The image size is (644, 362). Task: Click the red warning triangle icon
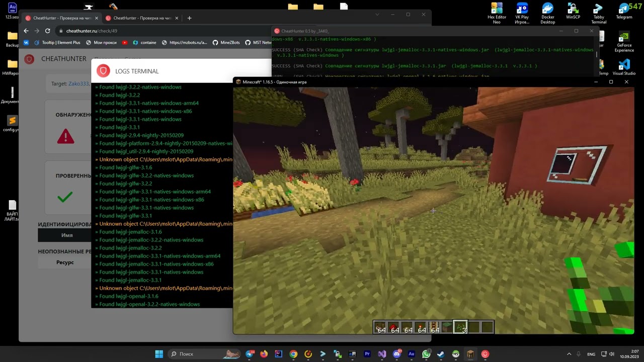point(65,136)
